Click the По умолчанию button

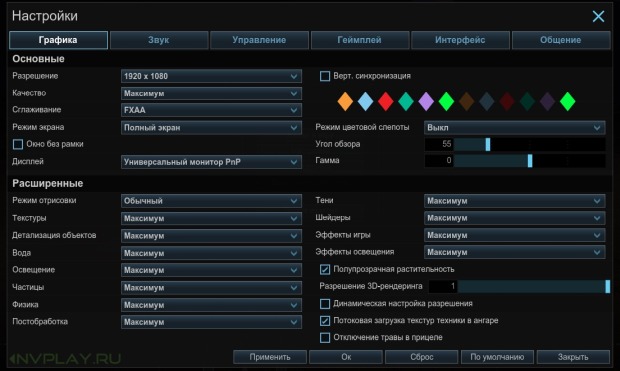(x=497, y=357)
